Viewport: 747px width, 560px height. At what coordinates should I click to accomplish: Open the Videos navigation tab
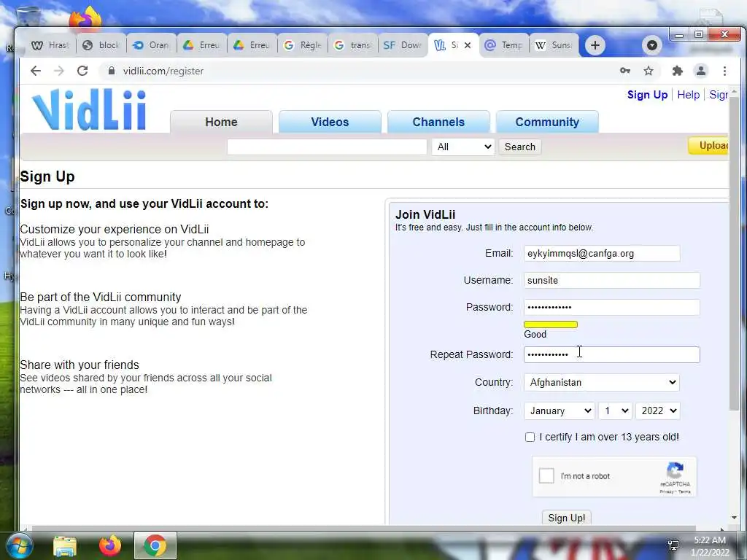click(330, 122)
